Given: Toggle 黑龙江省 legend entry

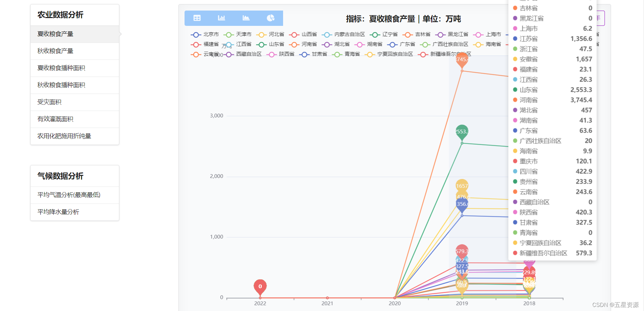Looking at the screenshot, I should tap(452, 34).
